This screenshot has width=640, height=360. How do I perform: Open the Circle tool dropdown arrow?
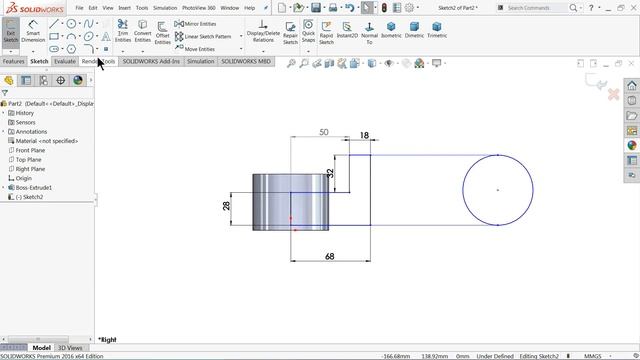(x=80, y=24)
